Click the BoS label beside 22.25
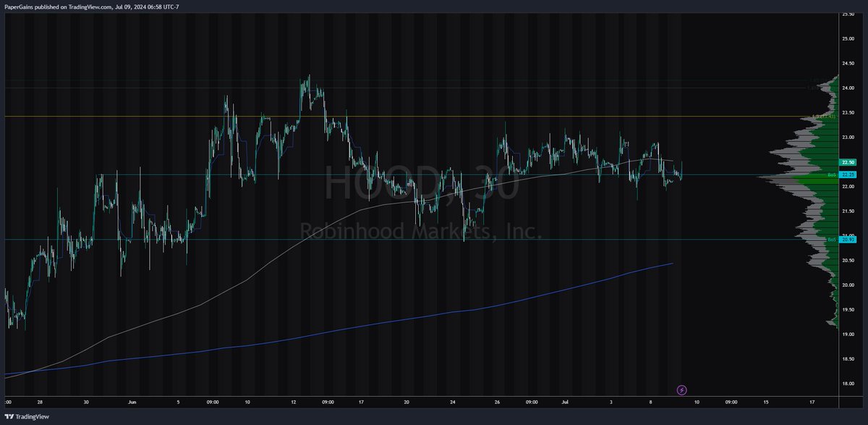Viewport: 868px width, 425px height. pyautogui.click(x=833, y=174)
